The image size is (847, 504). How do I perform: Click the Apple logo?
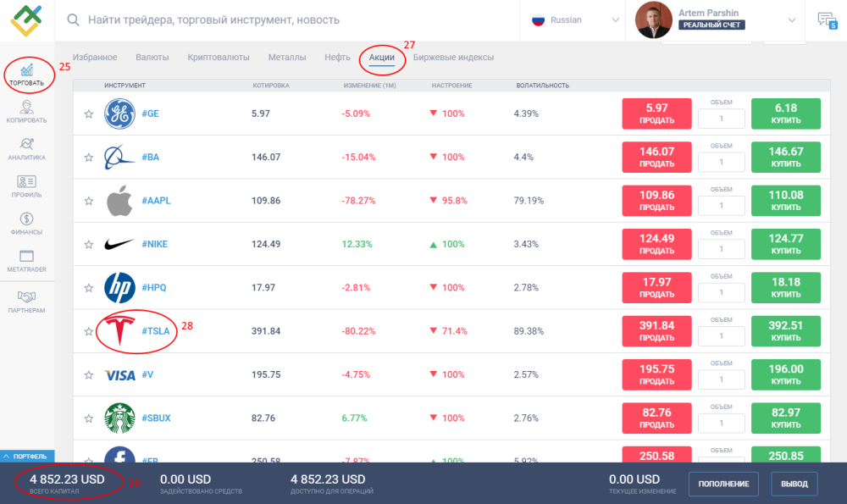119,201
